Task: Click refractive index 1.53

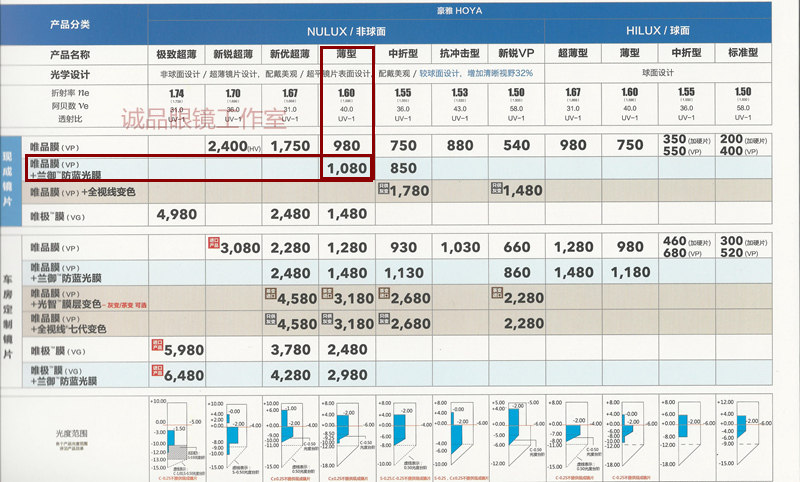Action: click(x=460, y=92)
